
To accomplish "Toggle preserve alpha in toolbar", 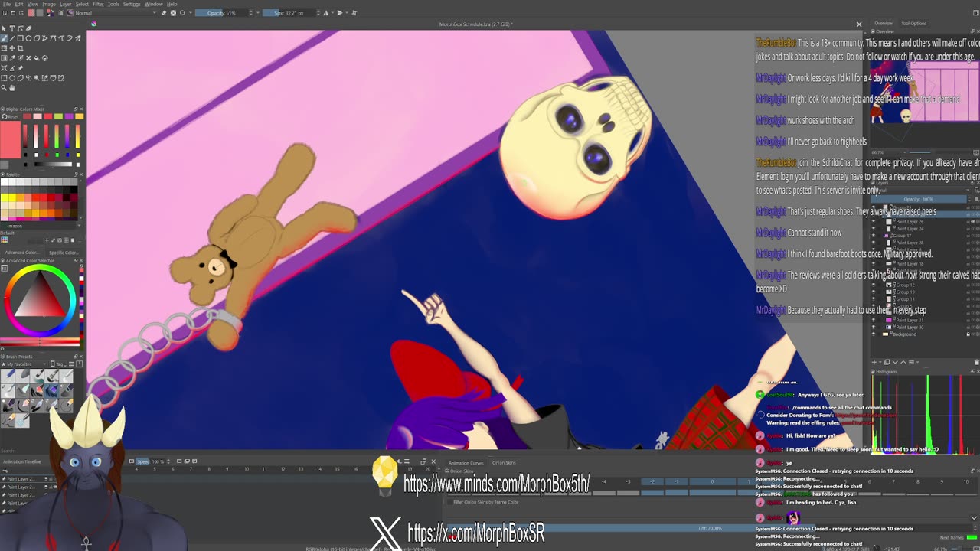I will tap(173, 13).
